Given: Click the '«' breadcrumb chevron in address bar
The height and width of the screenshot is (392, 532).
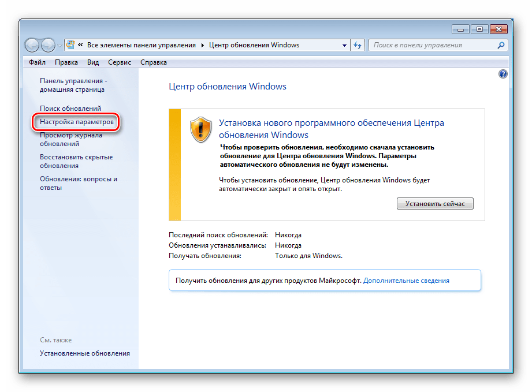Looking at the screenshot, I should tap(81, 45).
